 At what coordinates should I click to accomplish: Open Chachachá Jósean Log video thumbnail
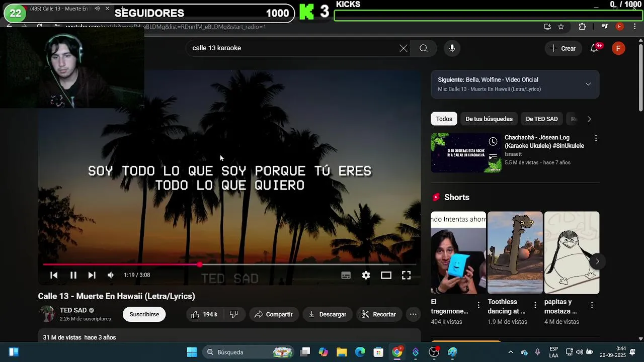coord(466,153)
